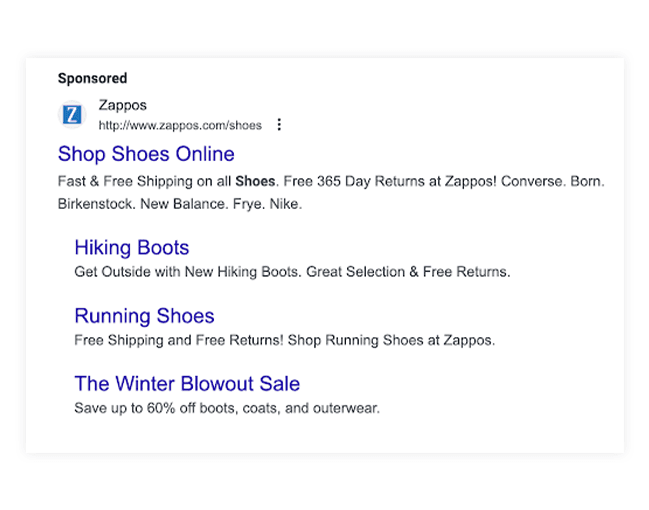This screenshot has height=510, width=649.
Task: Click the Get Outside with New Hiking Boots text
Action: click(x=292, y=272)
